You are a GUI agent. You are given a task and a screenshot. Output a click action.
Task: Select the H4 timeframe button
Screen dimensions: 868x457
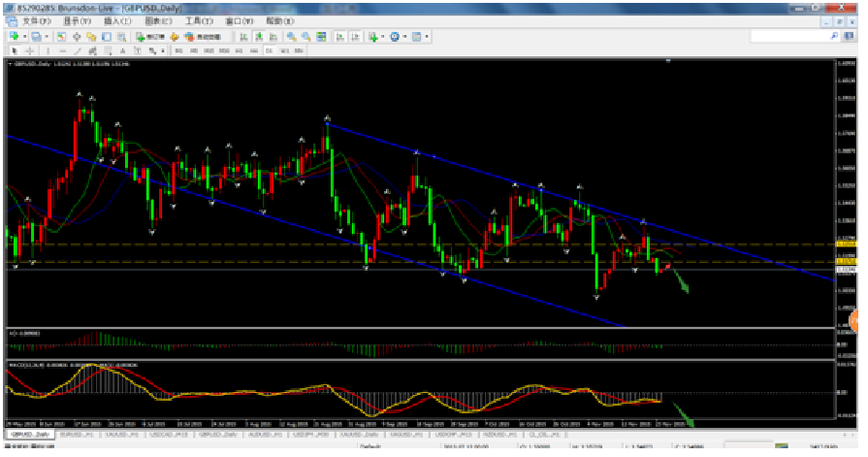(253, 51)
